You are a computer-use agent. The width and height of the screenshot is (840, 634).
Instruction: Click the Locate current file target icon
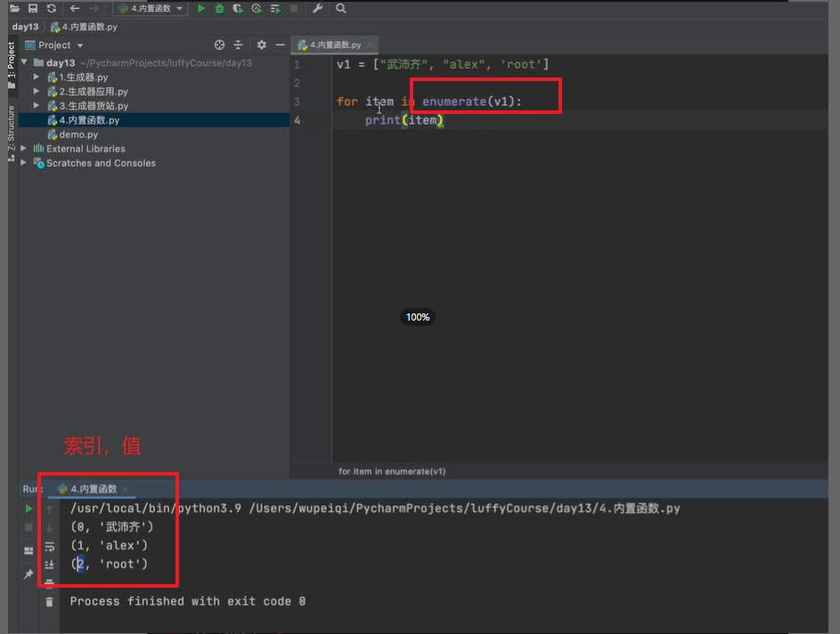point(220,45)
